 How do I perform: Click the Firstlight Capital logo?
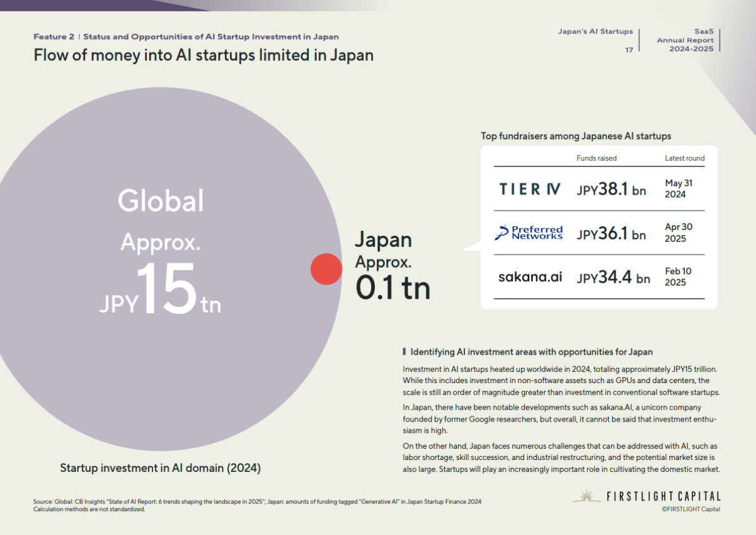click(x=646, y=496)
